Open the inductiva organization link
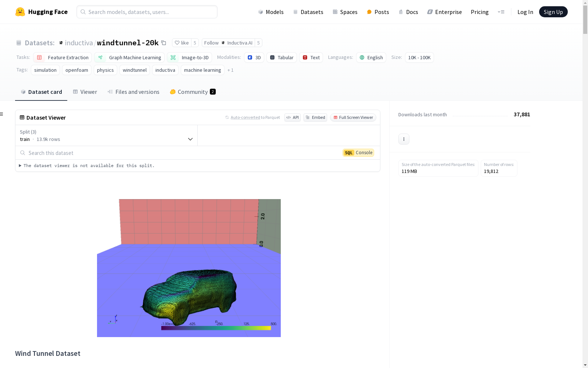 (x=79, y=43)
